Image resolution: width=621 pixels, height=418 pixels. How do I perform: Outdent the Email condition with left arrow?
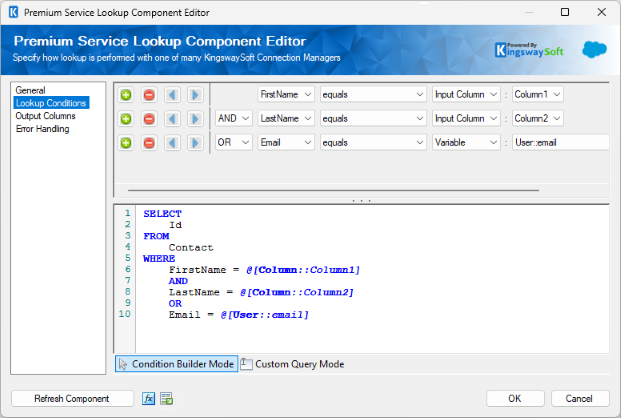coord(172,143)
